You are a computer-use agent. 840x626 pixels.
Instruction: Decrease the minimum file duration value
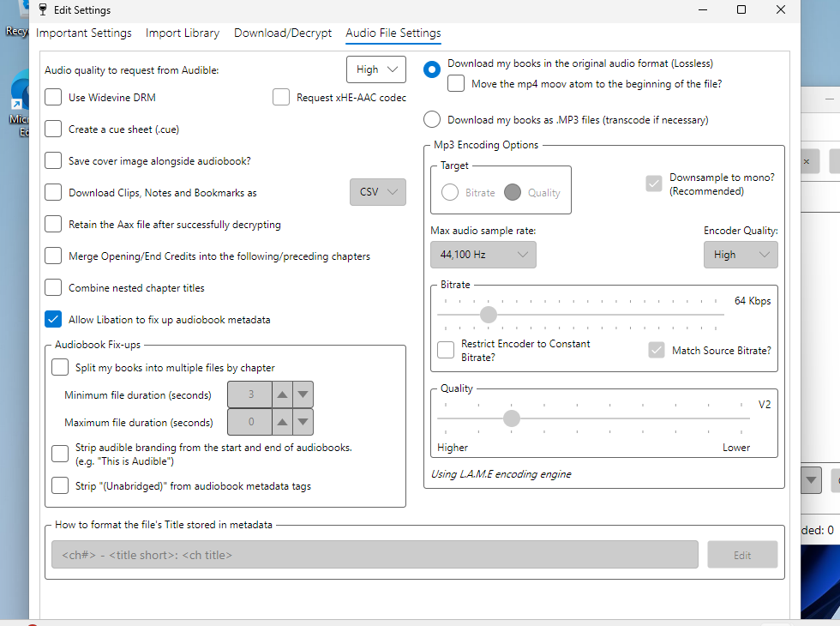click(303, 394)
